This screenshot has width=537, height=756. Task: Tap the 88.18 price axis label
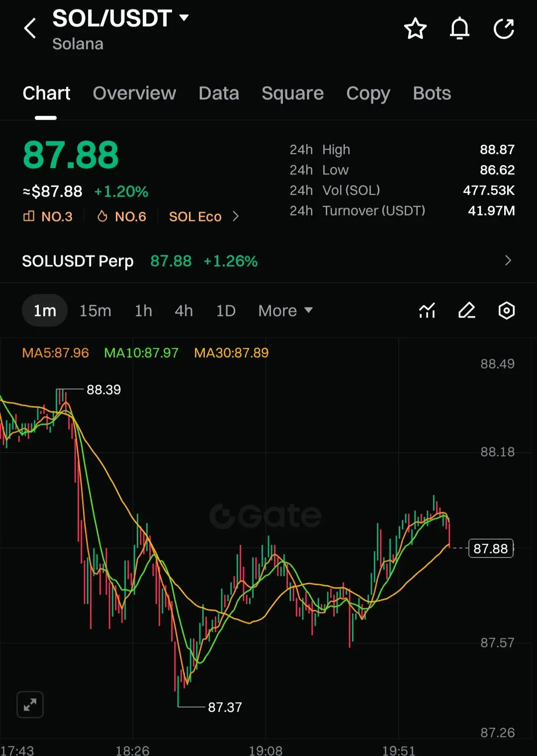pyautogui.click(x=497, y=452)
